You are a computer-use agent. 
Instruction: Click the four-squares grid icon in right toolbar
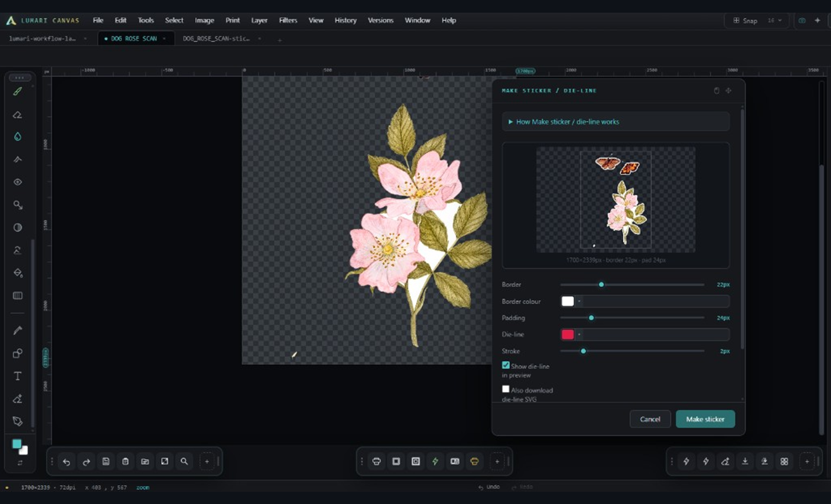(784, 462)
